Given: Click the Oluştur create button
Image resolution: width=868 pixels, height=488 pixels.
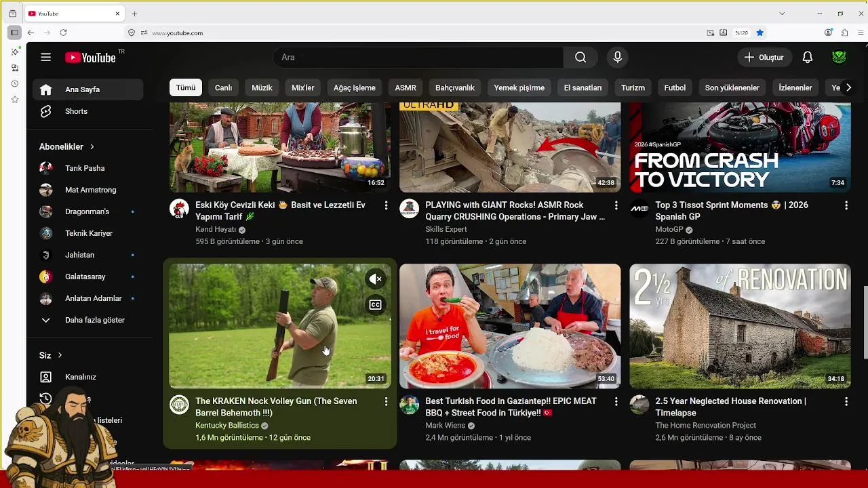Looking at the screenshot, I should tap(764, 58).
